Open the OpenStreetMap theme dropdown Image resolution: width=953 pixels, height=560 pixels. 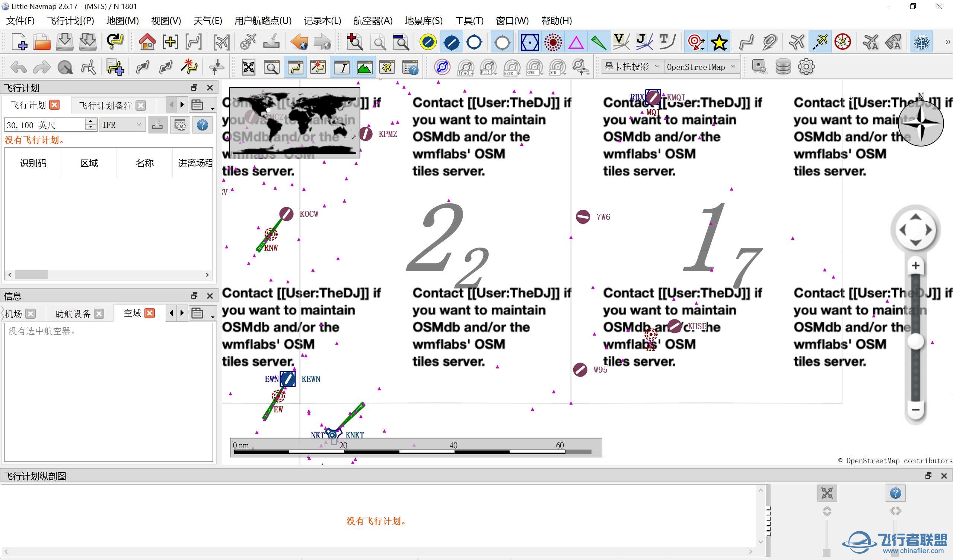pos(701,67)
